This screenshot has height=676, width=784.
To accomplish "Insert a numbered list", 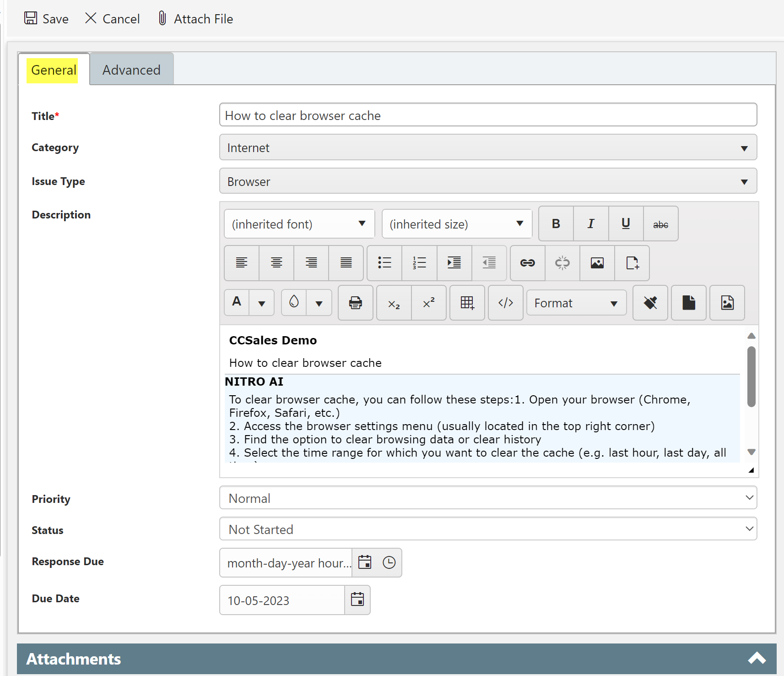I will click(419, 263).
